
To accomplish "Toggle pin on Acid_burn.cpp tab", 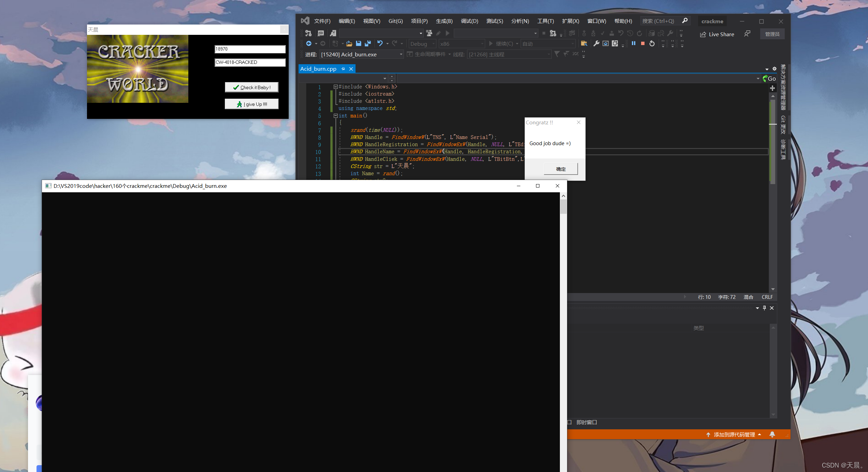I will (343, 69).
